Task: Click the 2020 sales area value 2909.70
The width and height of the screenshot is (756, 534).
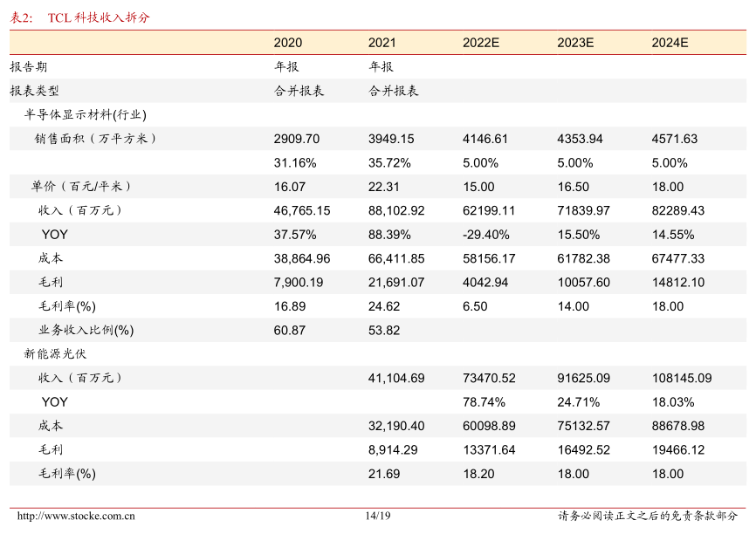Action: click(296, 139)
